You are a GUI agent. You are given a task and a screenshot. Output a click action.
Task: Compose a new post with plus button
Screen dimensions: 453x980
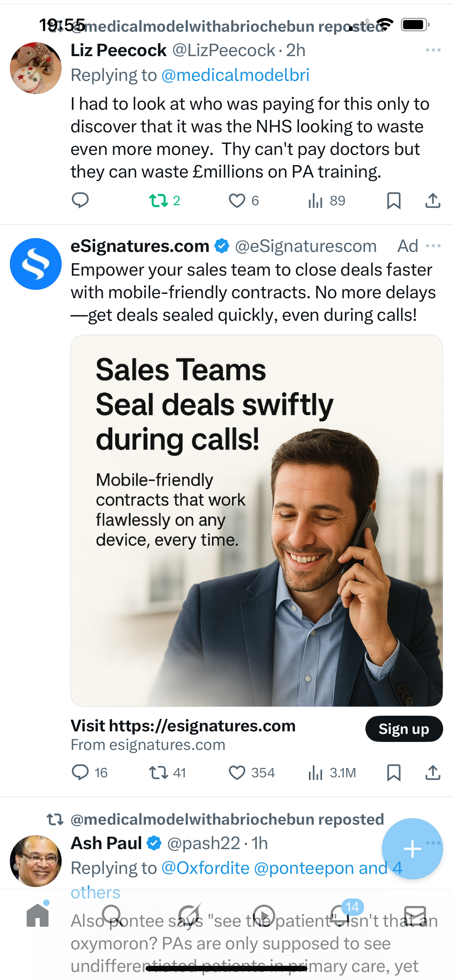412,849
